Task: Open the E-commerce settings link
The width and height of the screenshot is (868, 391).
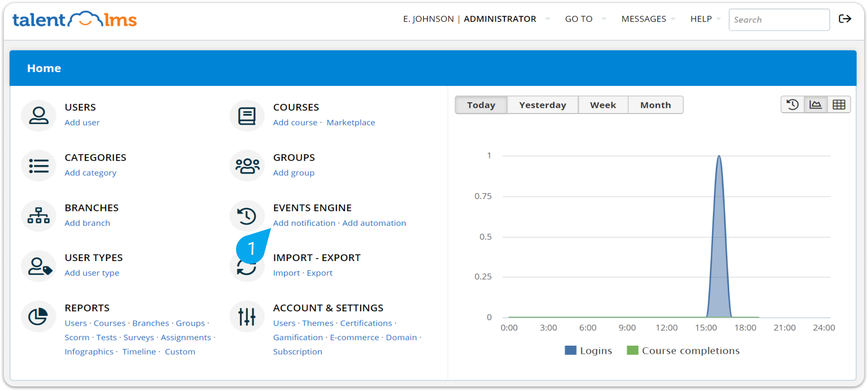Action: [354, 337]
